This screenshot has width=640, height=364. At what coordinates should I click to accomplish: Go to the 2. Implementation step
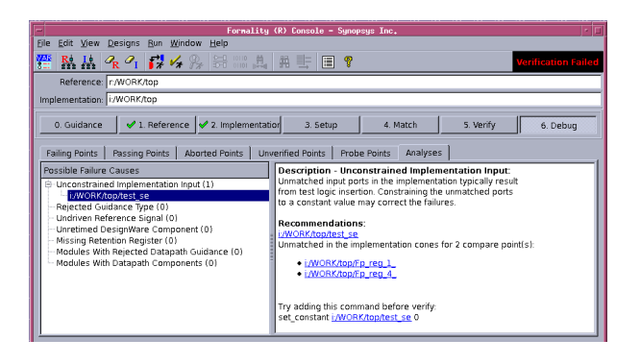point(239,125)
